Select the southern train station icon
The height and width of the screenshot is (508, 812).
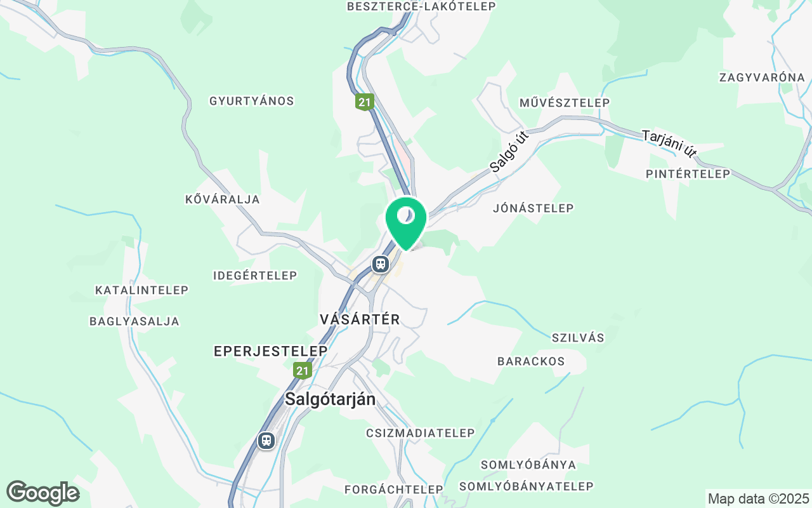tap(266, 440)
